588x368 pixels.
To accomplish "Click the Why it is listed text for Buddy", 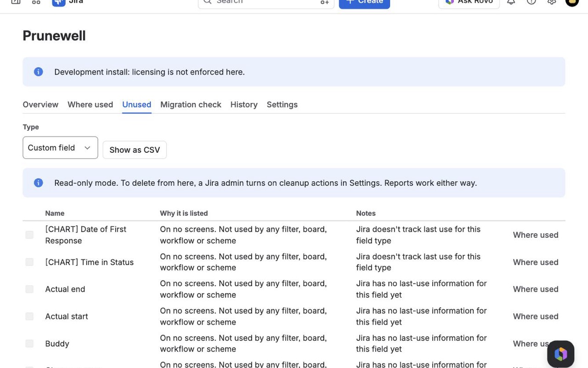I will 243,344.
